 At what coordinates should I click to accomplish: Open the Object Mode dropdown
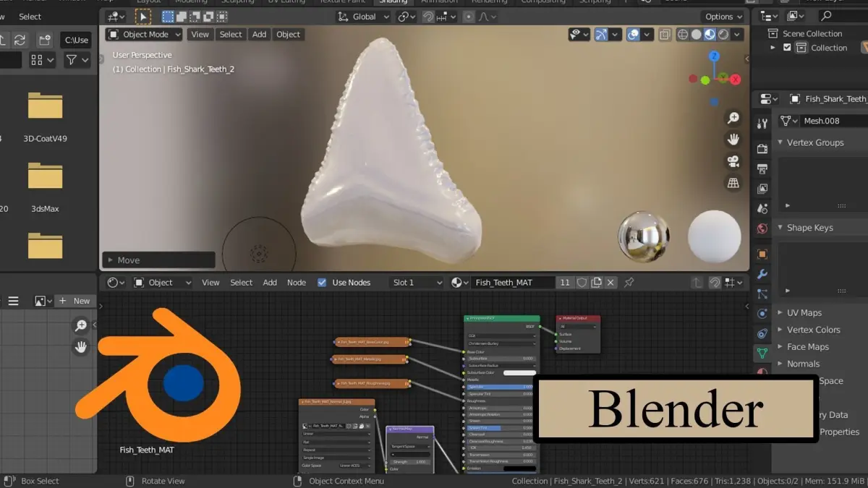click(x=144, y=34)
